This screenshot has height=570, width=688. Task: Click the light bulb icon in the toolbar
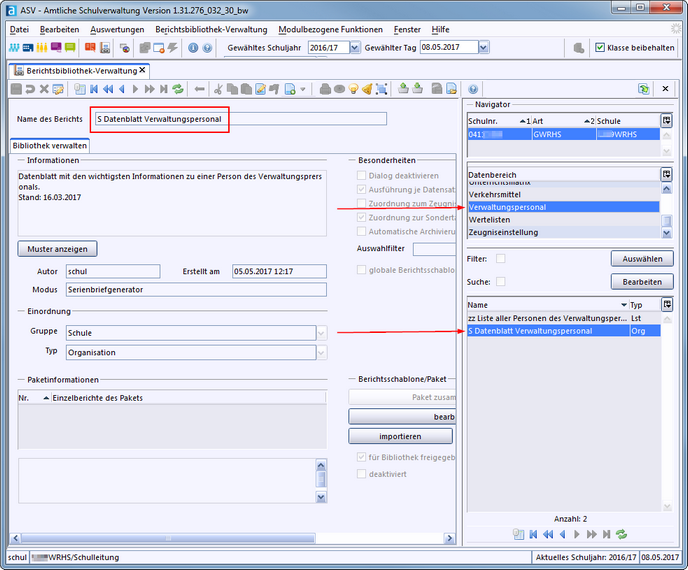pyautogui.click(x=353, y=89)
